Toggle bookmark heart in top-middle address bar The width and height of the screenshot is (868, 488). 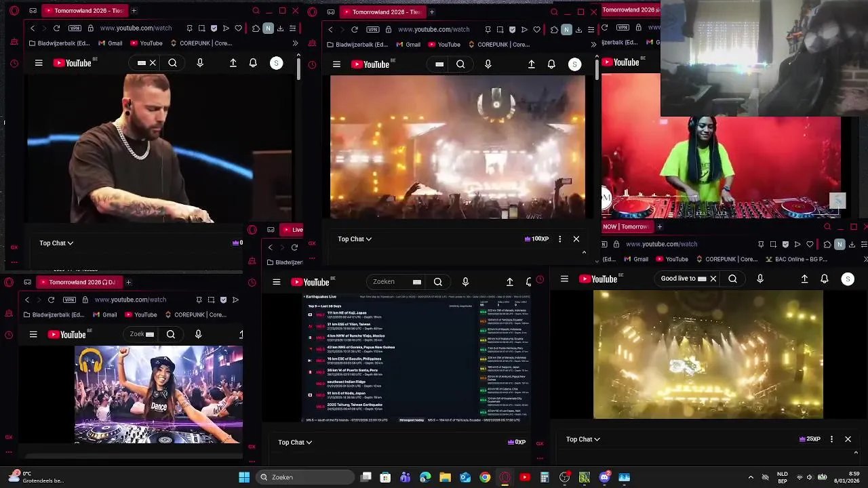(536, 29)
